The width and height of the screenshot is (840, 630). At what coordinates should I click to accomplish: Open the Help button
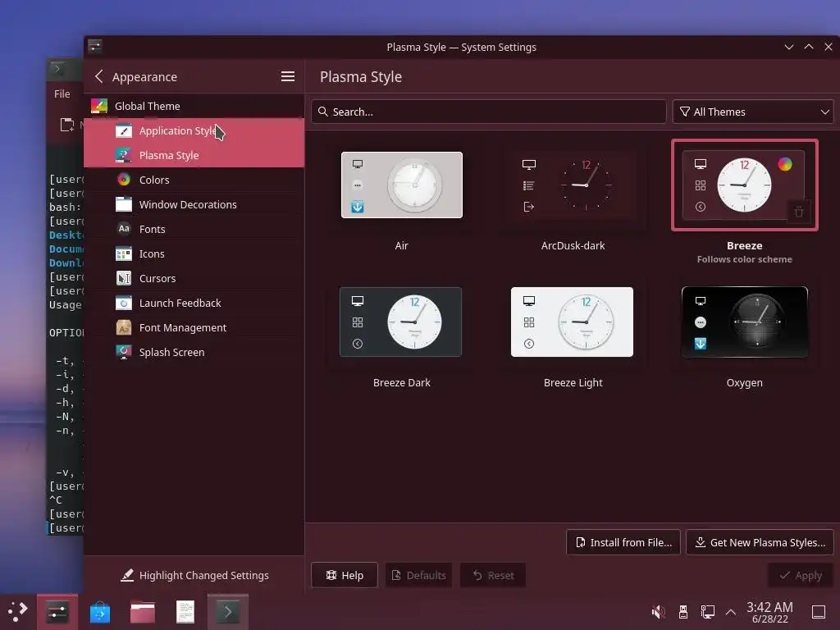tap(345, 575)
